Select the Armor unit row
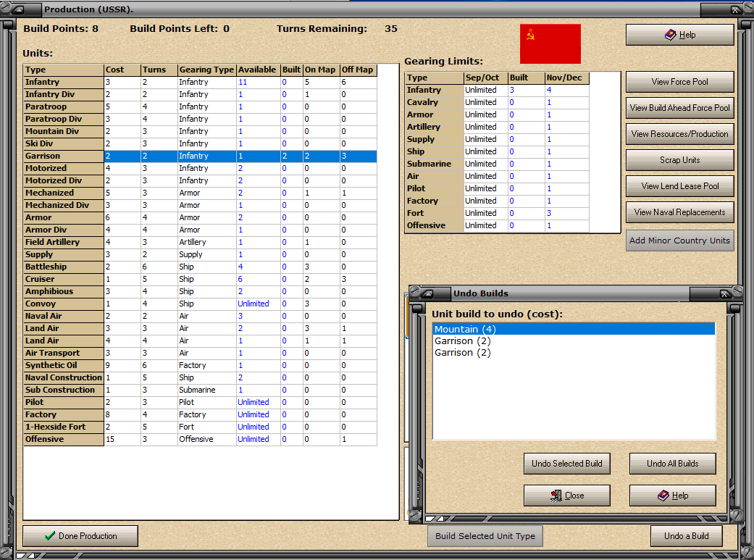This screenshot has height=560, width=754. pos(200,217)
